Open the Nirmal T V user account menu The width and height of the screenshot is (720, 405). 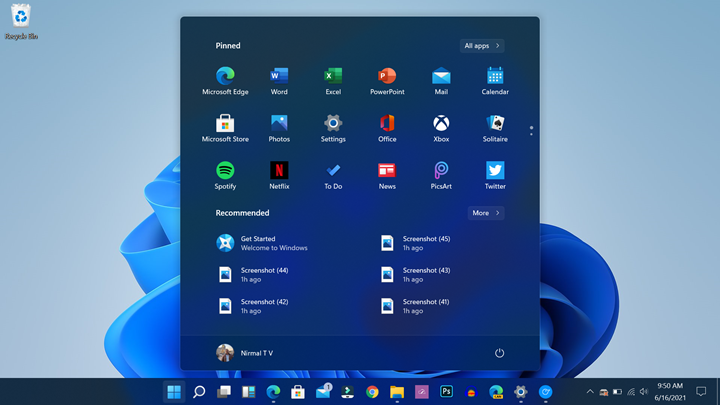pos(245,353)
